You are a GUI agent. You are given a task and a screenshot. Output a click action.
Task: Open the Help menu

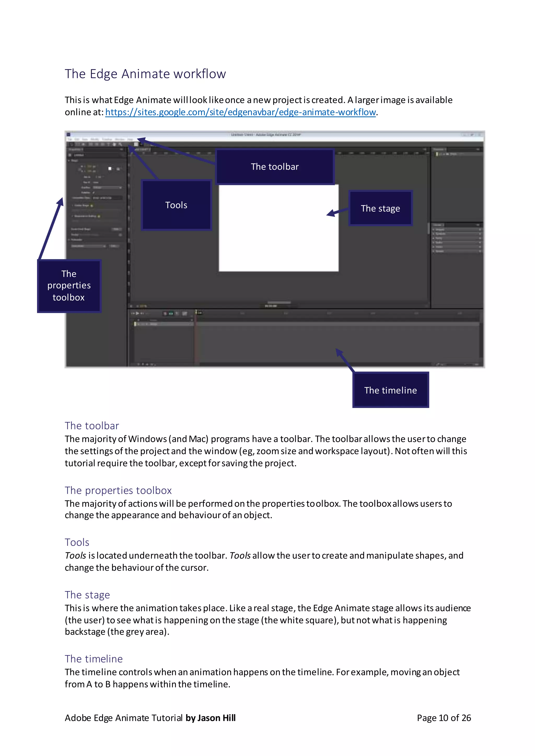130,140
